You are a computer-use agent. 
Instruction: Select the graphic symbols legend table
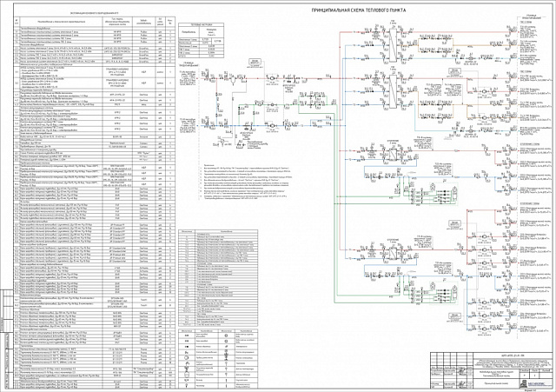[218, 359]
